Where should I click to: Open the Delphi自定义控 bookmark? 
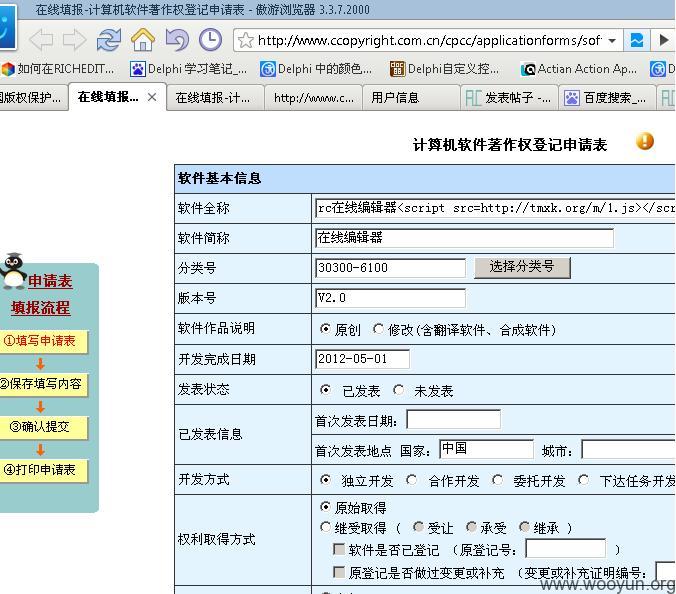444,69
